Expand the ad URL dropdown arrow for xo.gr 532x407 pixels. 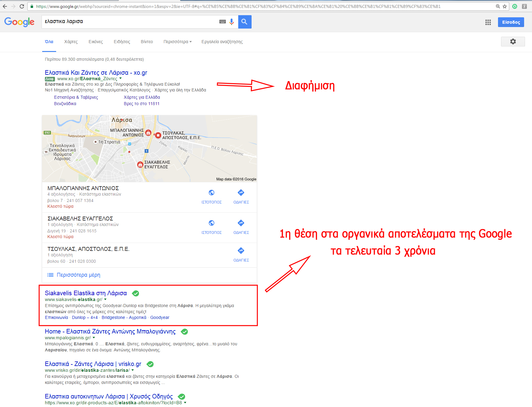point(120,79)
